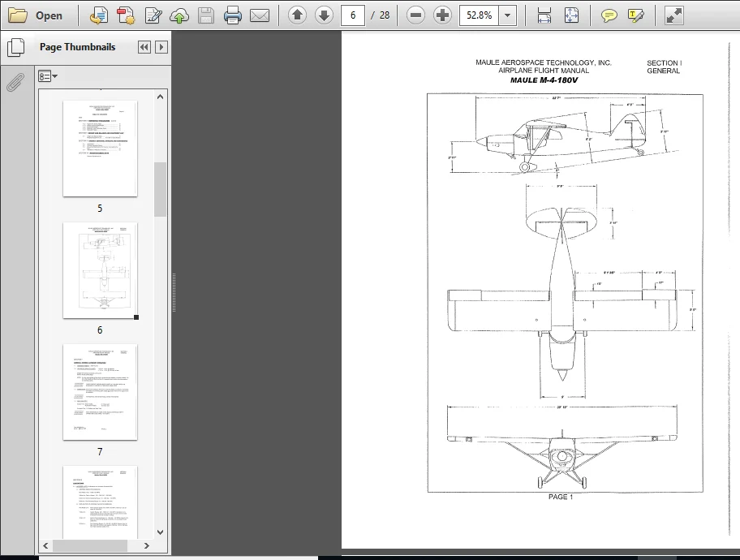The width and height of the screenshot is (740, 560).
Task: Collapse the panel with double-left arrow button
Action: click(x=144, y=47)
